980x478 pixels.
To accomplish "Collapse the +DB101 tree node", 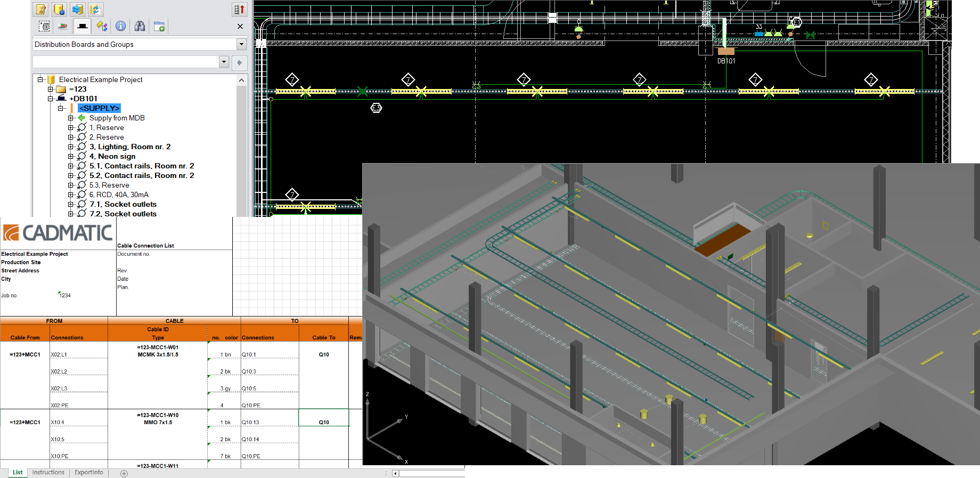I will pos(51,99).
